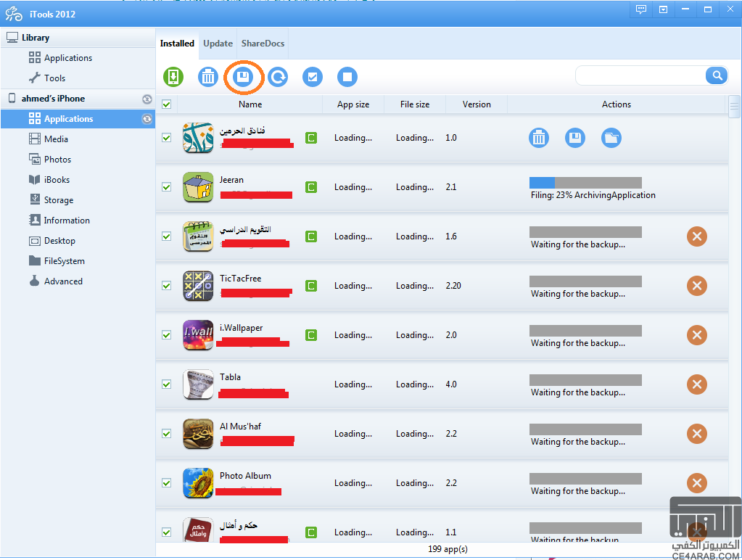
Task: Click the Actions column header
Action: click(616, 104)
